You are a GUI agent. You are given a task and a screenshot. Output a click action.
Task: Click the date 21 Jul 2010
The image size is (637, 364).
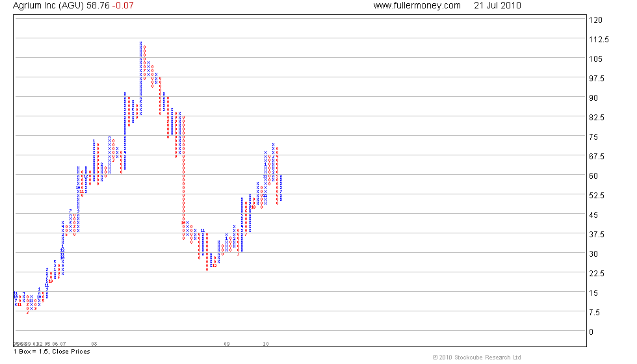point(497,6)
